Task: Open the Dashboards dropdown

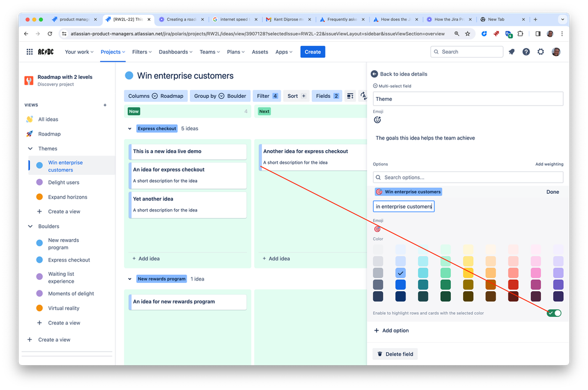Action: (175, 52)
